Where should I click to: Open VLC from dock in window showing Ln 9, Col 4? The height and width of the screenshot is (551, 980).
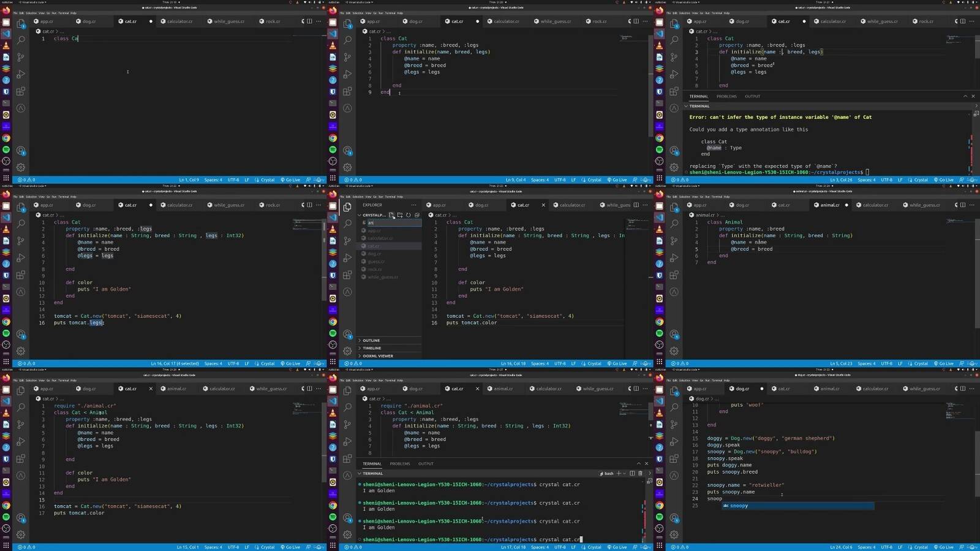[333, 45]
